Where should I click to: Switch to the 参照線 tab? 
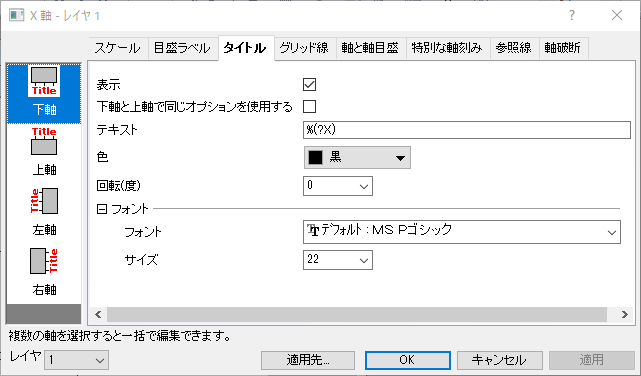pos(514,48)
